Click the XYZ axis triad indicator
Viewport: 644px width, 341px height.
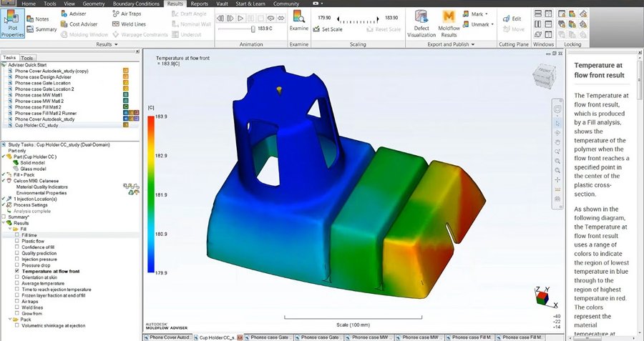545,296
